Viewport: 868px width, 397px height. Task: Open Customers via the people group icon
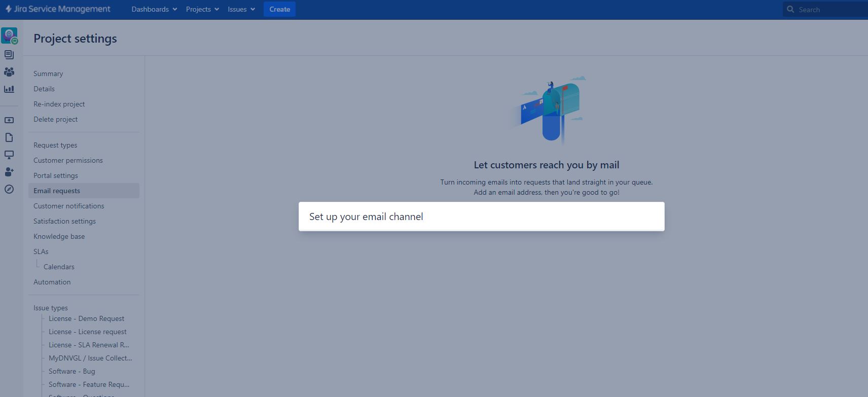click(x=9, y=71)
